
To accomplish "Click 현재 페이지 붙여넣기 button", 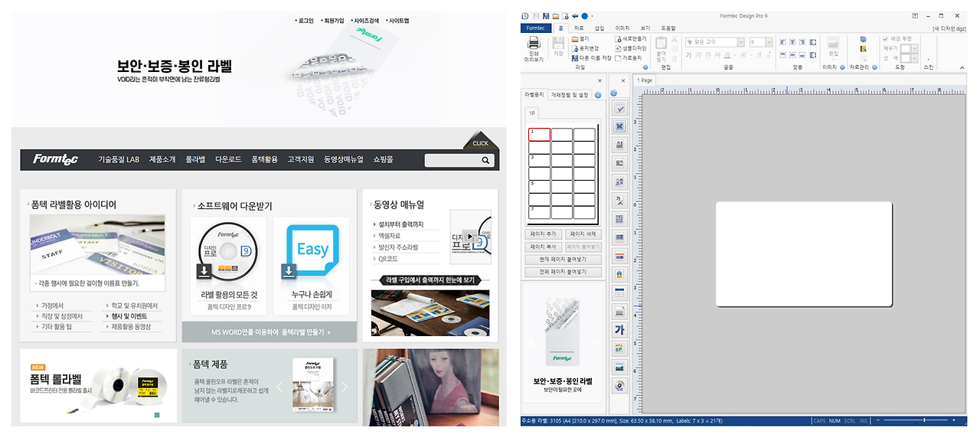I will 563,260.
